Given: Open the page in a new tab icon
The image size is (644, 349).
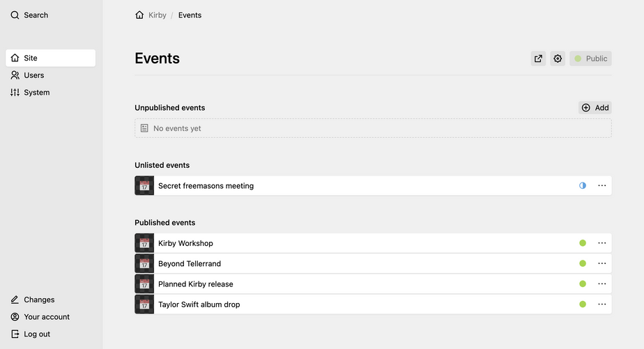Looking at the screenshot, I should pyautogui.click(x=538, y=59).
